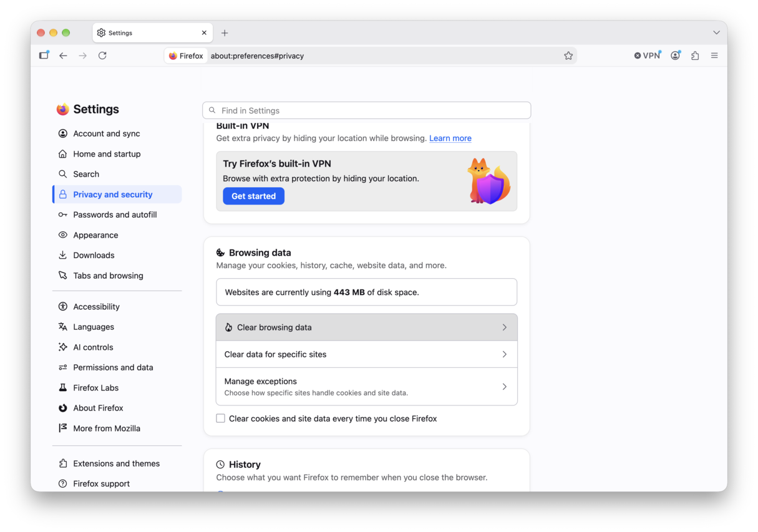Click the VPN Learn more link

click(x=450, y=138)
